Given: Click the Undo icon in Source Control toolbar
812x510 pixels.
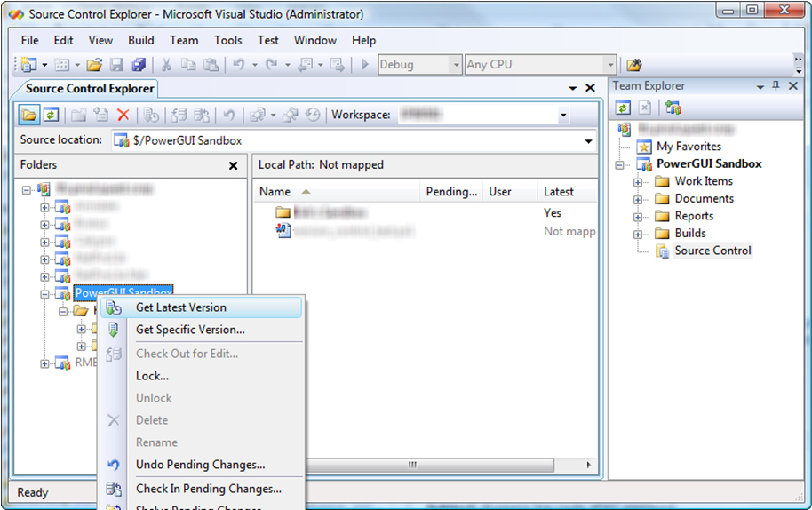Looking at the screenshot, I should (229, 115).
